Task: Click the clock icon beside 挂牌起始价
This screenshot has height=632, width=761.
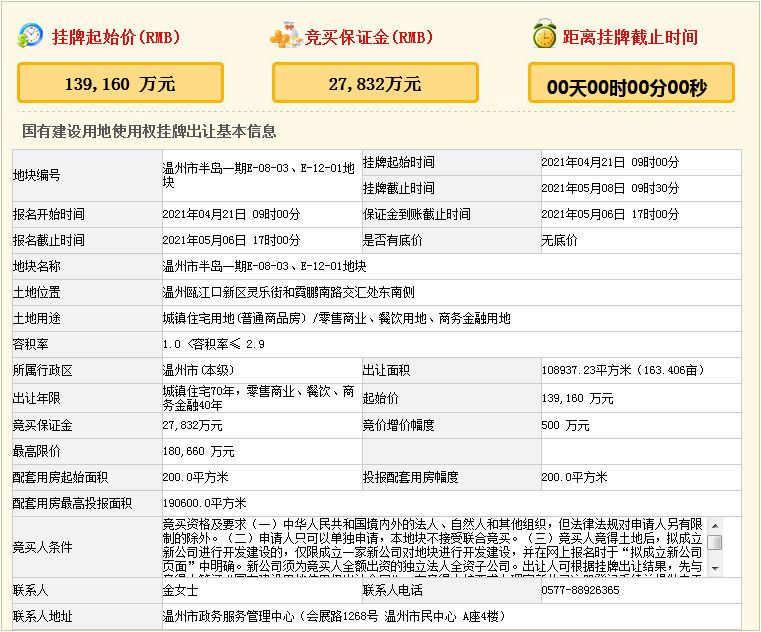Action: 30,35
